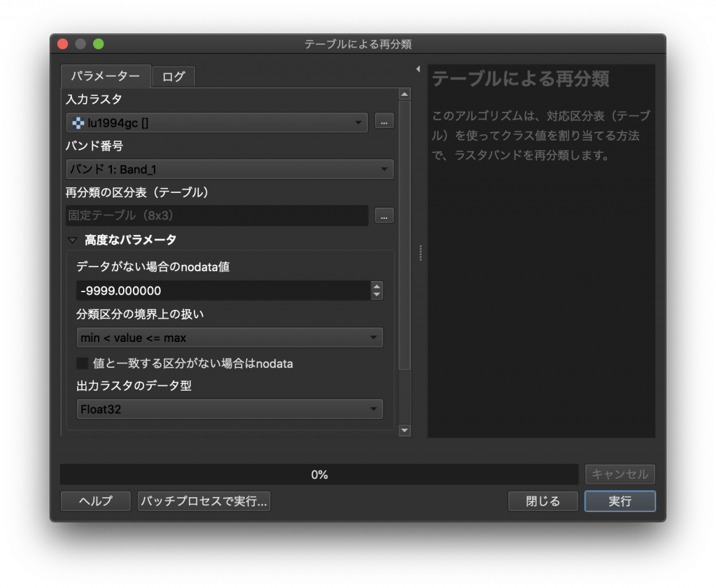Collapse the 高度なパラメータ section
This screenshot has width=716, height=588.
click(73, 240)
